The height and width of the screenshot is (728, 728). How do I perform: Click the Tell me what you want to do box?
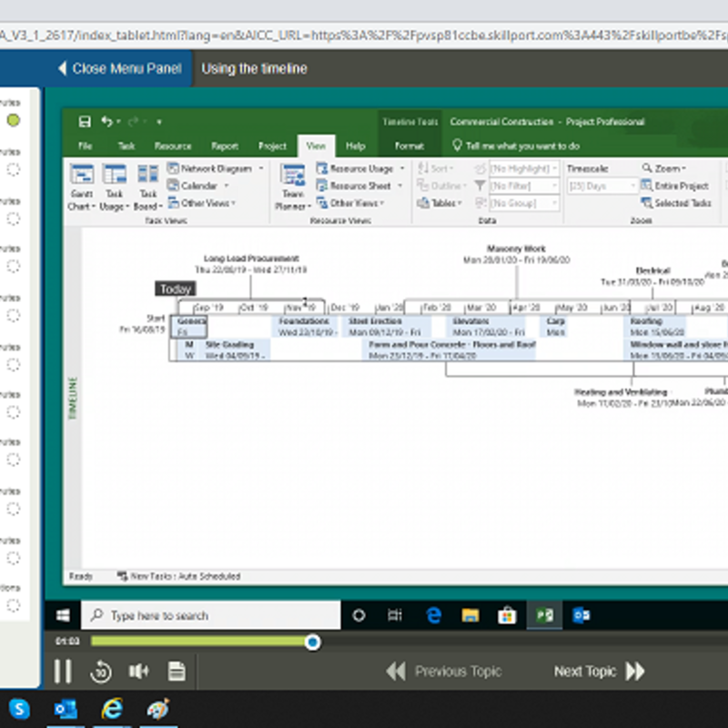point(516,146)
